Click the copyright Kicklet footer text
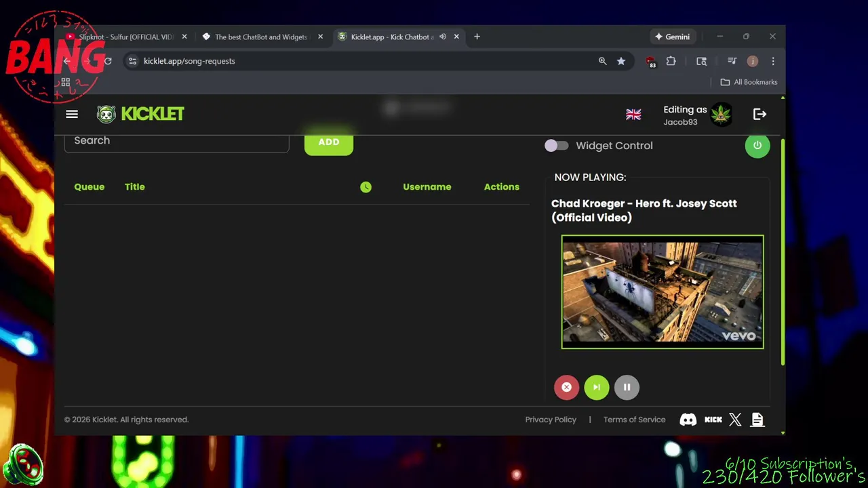 point(126,420)
